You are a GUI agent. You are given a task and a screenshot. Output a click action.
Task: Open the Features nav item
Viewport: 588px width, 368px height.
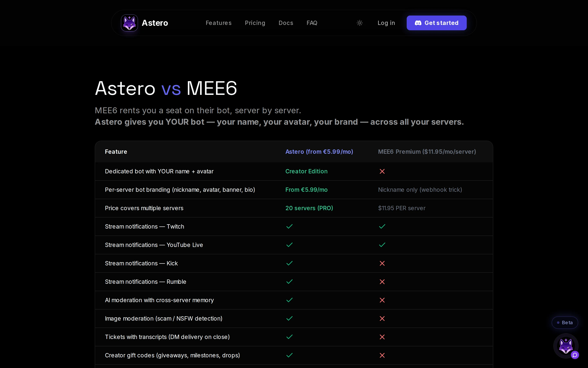click(218, 23)
